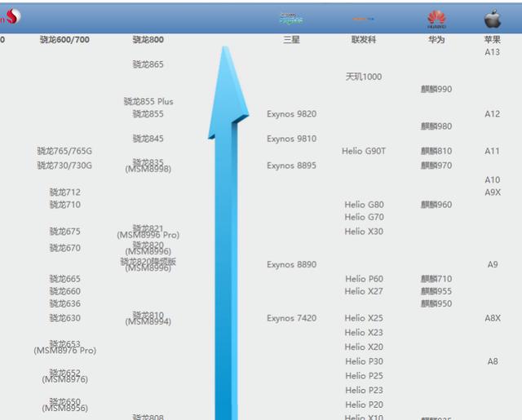The width and height of the screenshot is (522, 420).
Task: Select the 苹果 column header
Action: coord(493,40)
